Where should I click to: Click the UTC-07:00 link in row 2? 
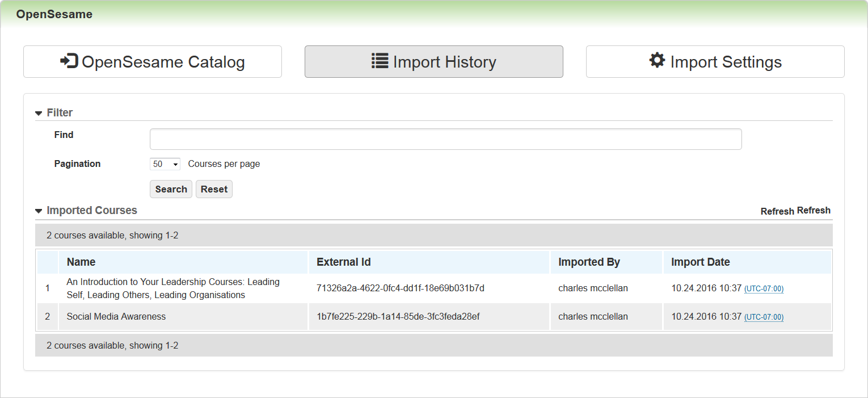764,317
